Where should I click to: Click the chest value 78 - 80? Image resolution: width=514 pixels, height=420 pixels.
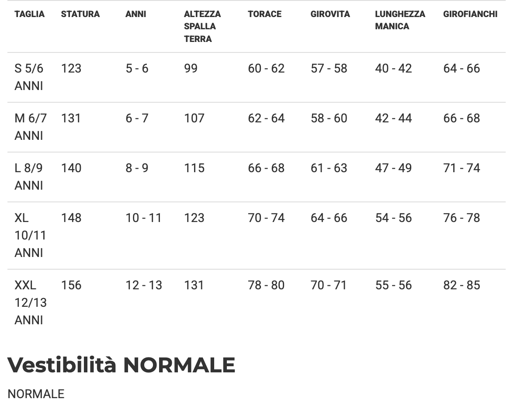pos(266,285)
